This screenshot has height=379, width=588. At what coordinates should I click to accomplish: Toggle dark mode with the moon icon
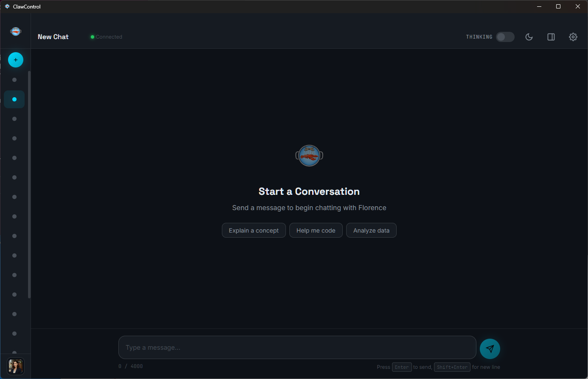tap(529, 37)
